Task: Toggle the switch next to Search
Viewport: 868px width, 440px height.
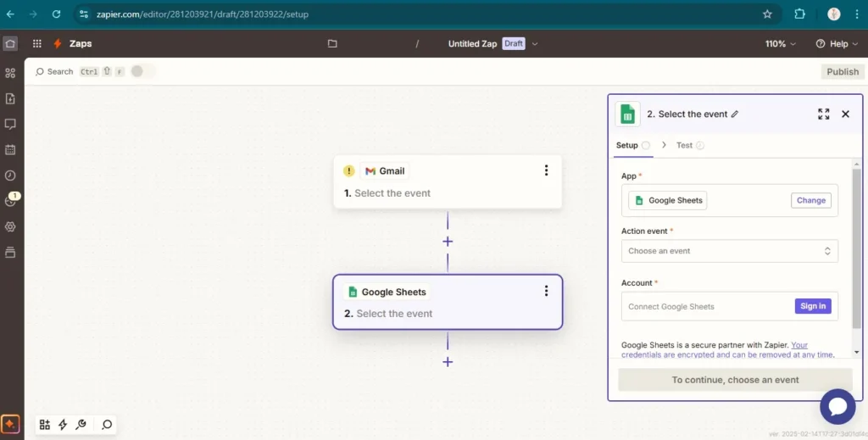Action: (x=142, y=71)
